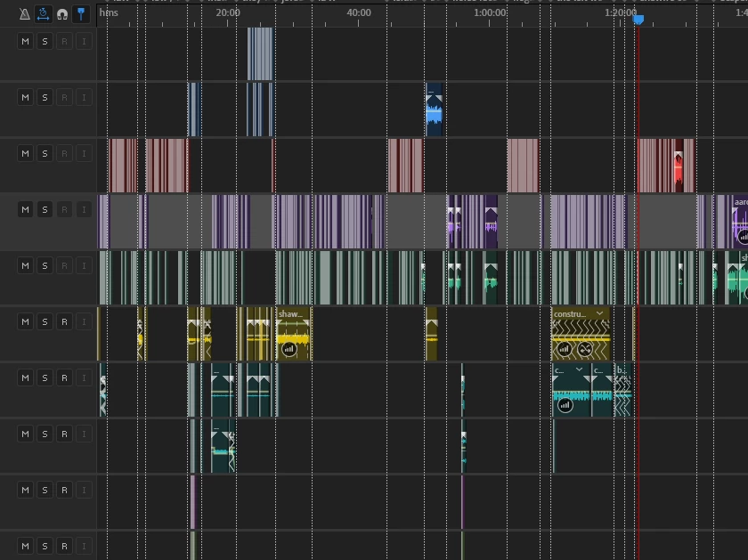Toggle the ripple time-selection stopwatch icon
748x560 pixels.
(43, 14)
